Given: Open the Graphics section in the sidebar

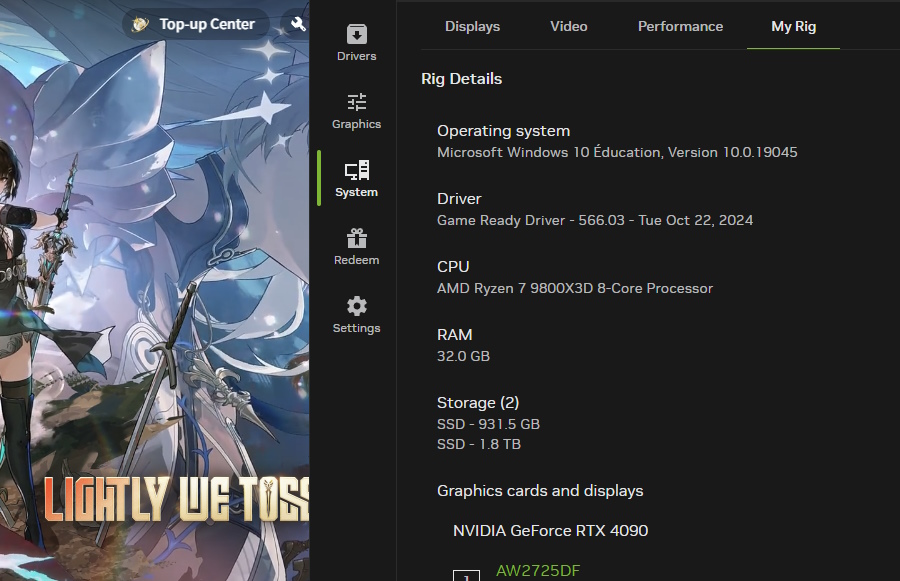Looking at the screenshot, I should pyautogui.click(x=356, y=111).
